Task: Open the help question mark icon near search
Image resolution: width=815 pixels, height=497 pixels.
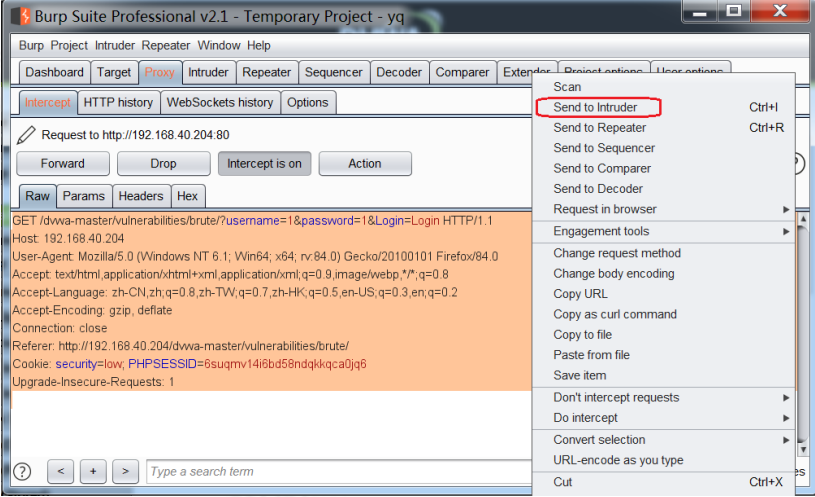Action: pos(22,472)
